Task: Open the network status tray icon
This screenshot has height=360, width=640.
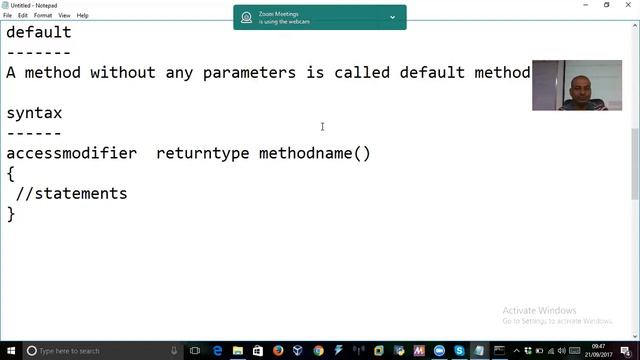Action: pos(551,351)
